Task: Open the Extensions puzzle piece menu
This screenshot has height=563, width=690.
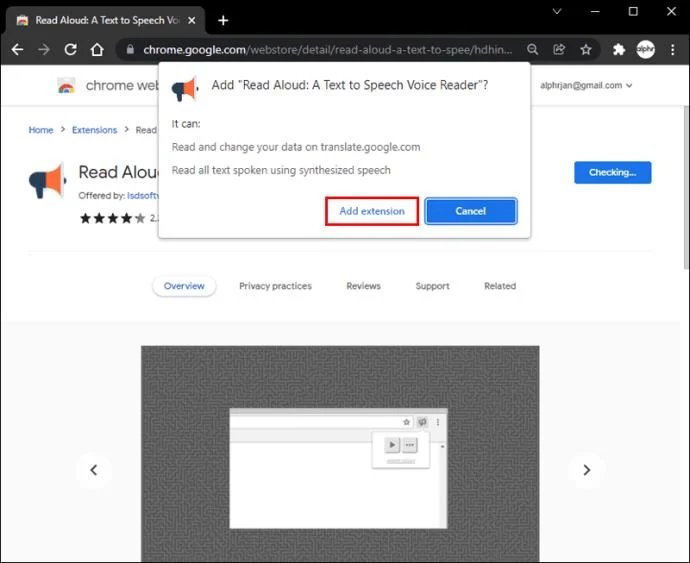Action: (x=619, y=49)
